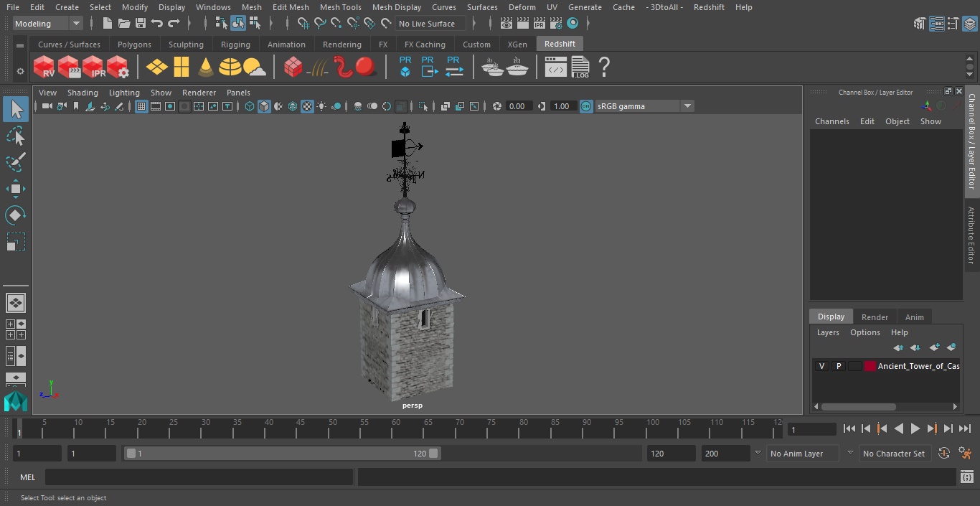This screenshot has height=506, width=980.
Task: Expand shelf tab options menu
Action: tap(20, 45)
